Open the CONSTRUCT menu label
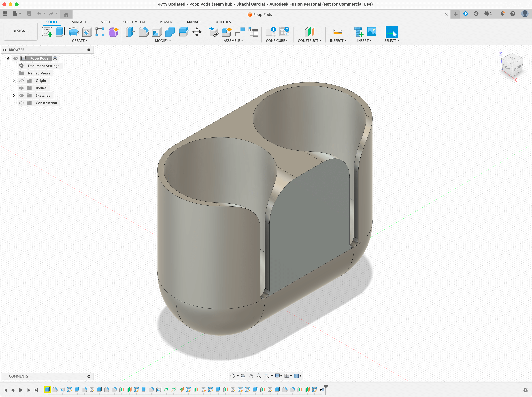This screenshot has height=397, width=532. [x=309, y=41]
